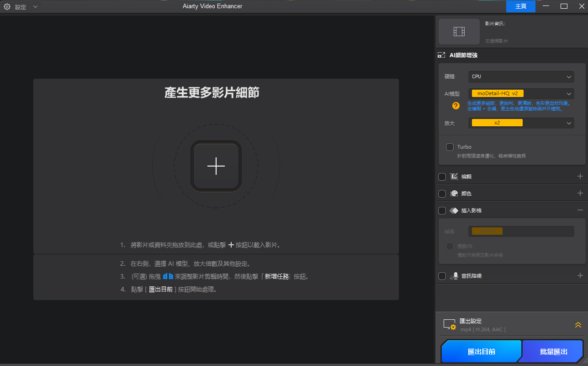Click the 主頁 home tab

pos(520,6)
